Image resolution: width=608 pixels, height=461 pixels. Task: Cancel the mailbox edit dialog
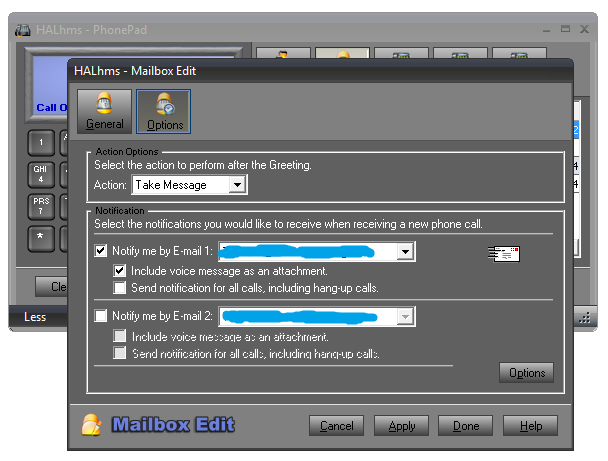(336, 426)
